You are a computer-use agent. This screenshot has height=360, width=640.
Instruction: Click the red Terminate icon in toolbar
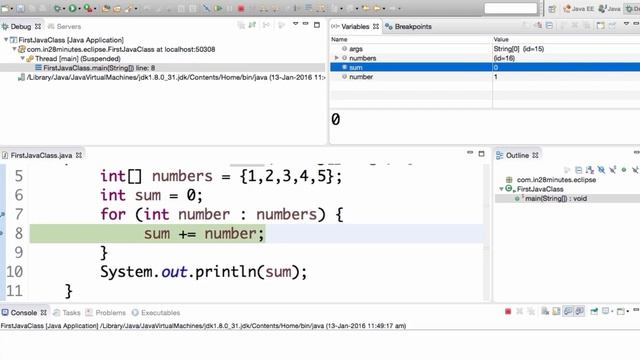tap(241, 8)
